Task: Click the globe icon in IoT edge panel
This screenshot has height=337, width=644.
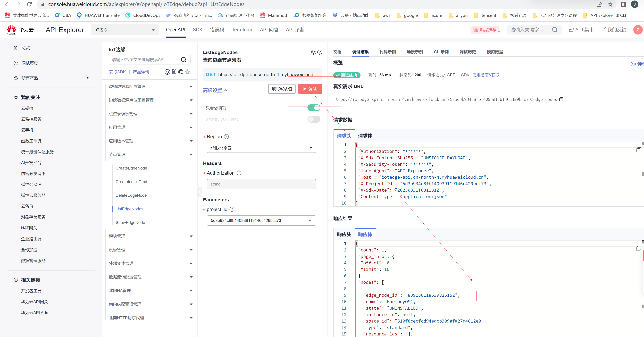Action: pyautogui.click(x=181, y=72)
